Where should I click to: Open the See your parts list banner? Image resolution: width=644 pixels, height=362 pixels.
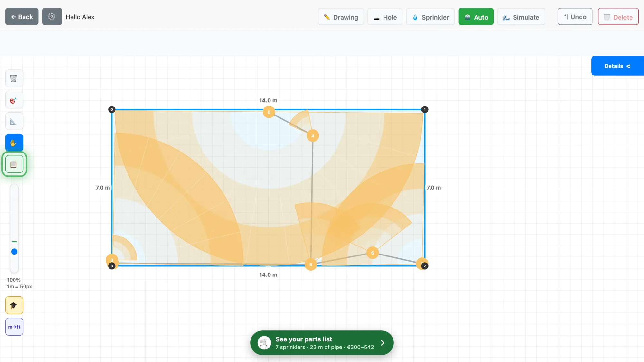(x=322, y=343)
